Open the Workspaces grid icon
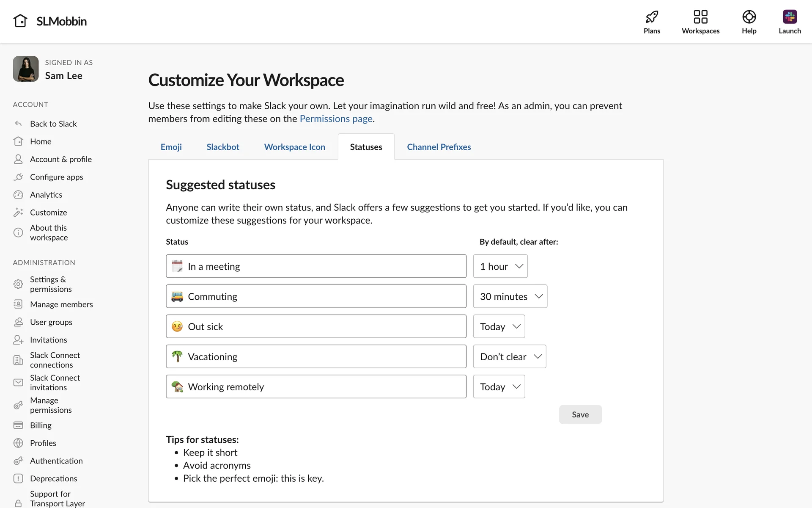Screen dimensions: 812x508 [700, 17]
